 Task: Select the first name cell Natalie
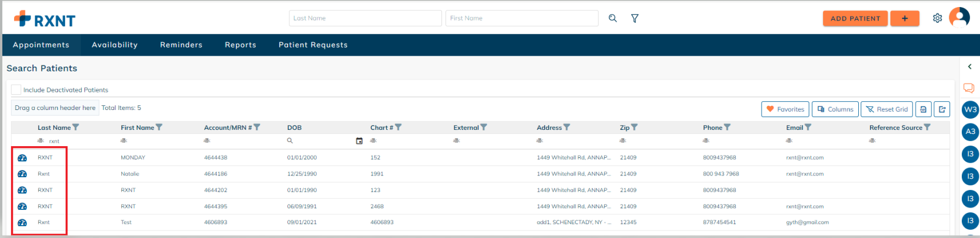pyautogui.click(x=130, y=174)
